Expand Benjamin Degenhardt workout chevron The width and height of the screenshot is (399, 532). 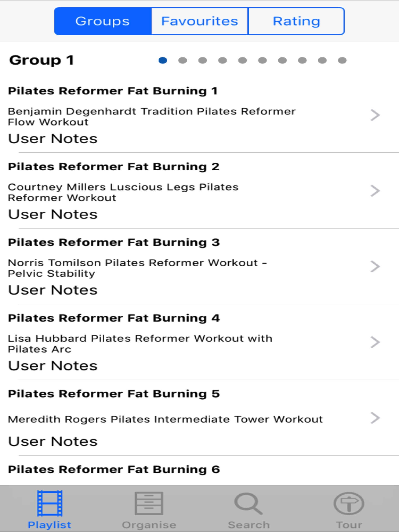375,115
